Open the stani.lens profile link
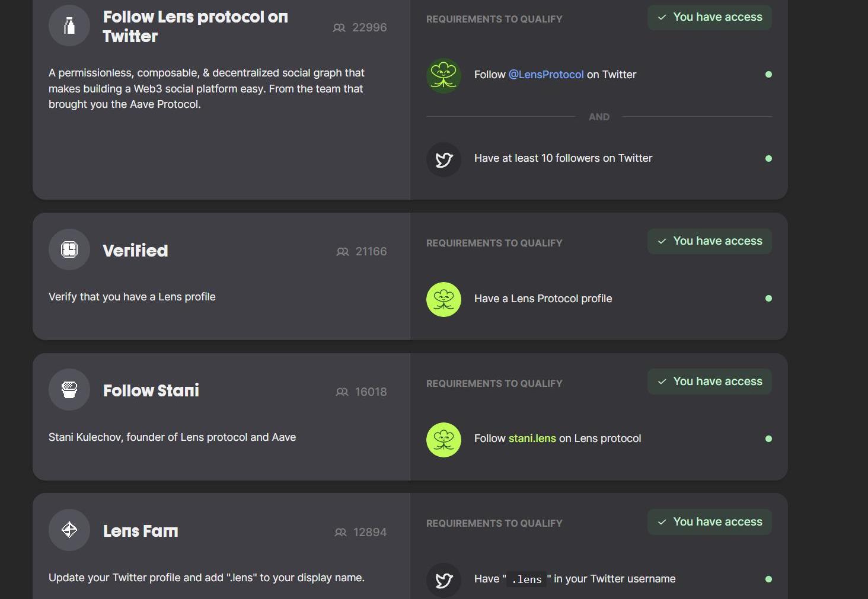 coord(532,438)
